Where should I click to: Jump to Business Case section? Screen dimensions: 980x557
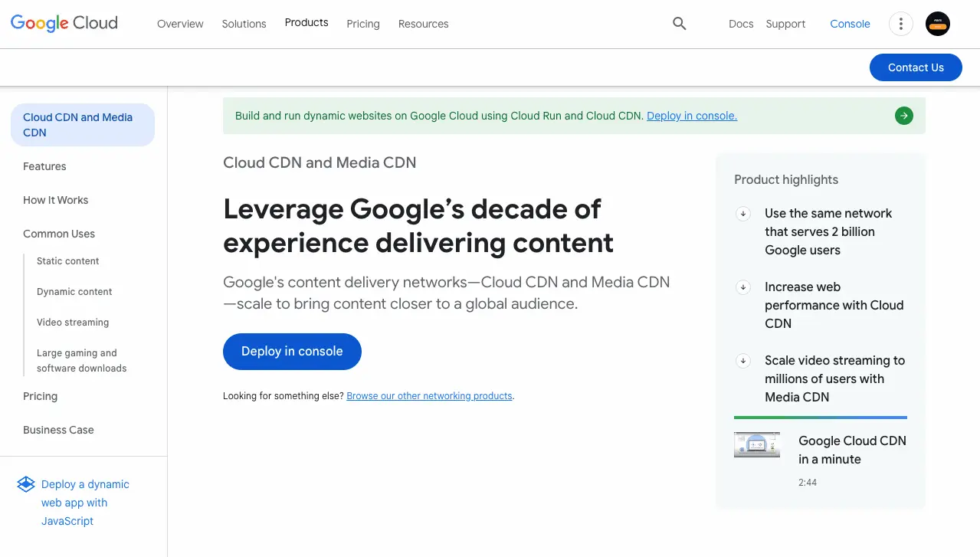[x=58, y=430]
